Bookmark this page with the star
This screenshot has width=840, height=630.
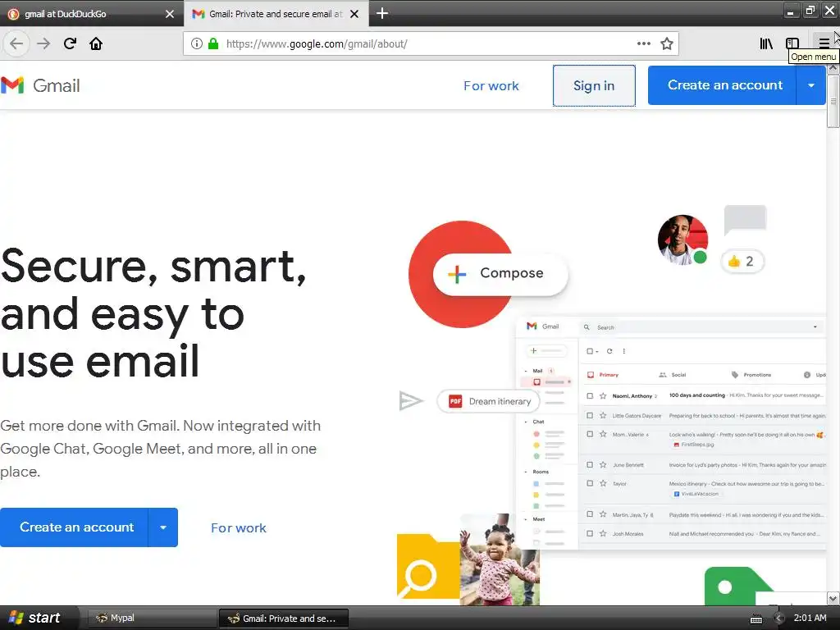coord(666,43)
